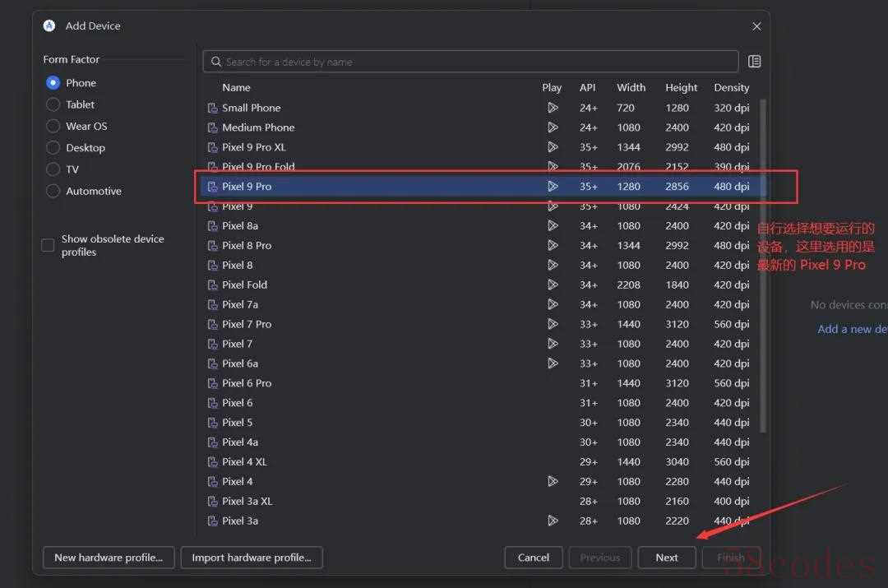The height and width of the screenshot is (588, 888).
Task: Enable Show obsolete device profiles checkbox
Action: coord(48,245)
